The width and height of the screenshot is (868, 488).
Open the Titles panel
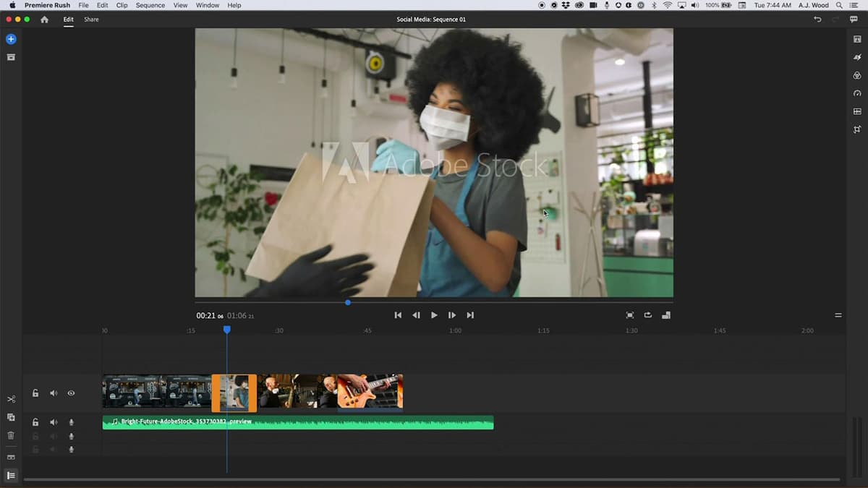pos(857,38)
